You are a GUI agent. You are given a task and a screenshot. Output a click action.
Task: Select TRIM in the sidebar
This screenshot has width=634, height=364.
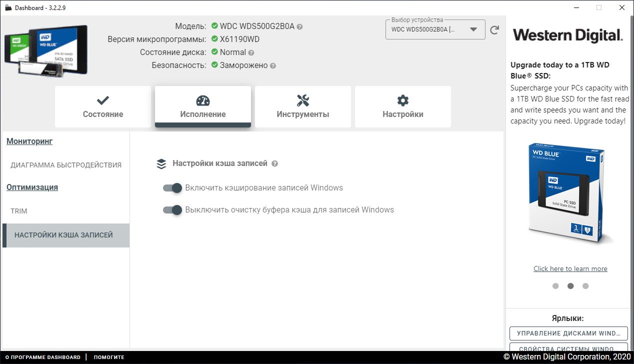[66, 211]
